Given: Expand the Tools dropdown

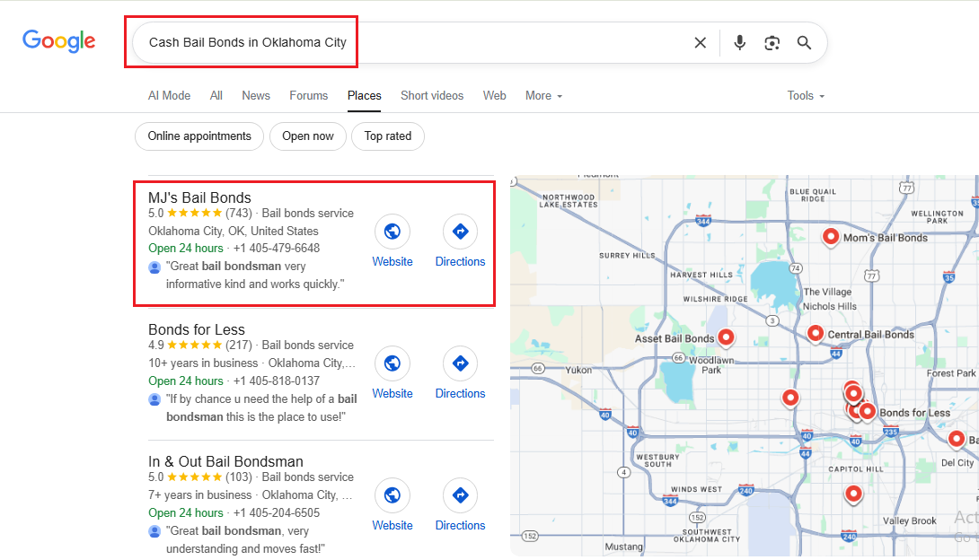Looking at the screenshot, I should (805, 96).
